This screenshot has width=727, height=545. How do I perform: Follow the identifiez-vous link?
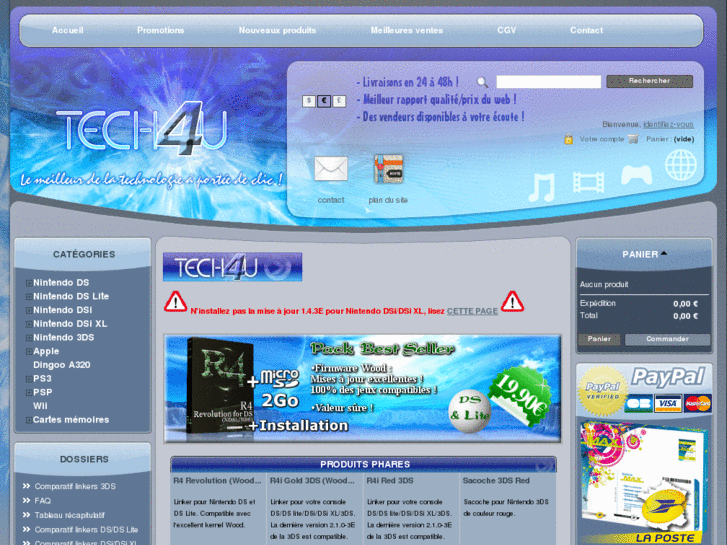(x=668, y=124)
